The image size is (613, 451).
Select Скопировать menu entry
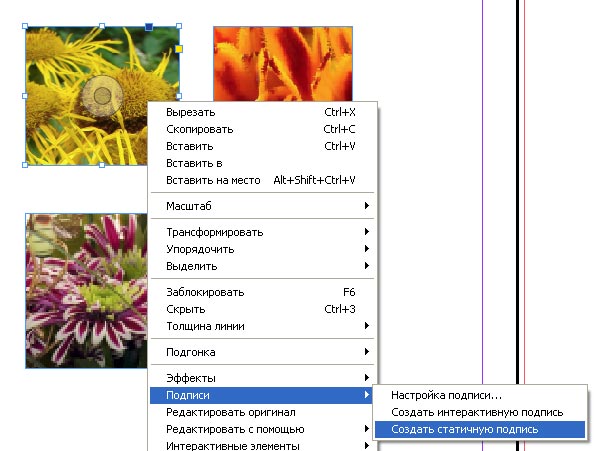262,129
